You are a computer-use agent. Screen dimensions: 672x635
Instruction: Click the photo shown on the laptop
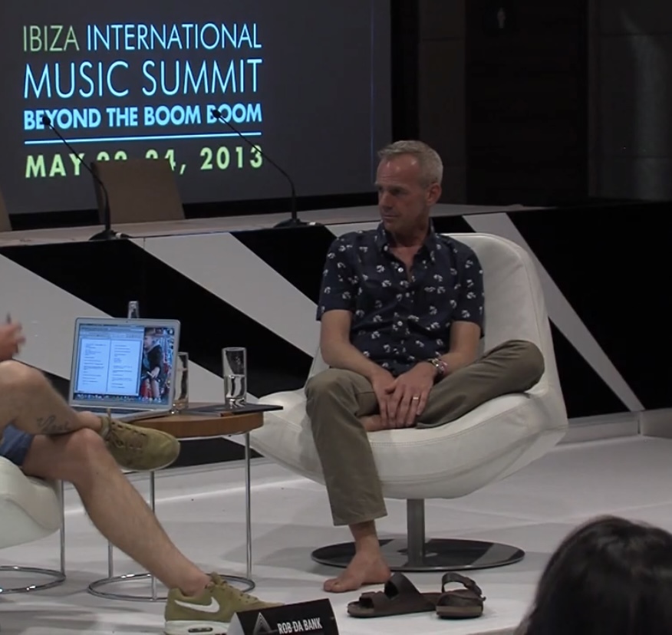coord(153,364)
